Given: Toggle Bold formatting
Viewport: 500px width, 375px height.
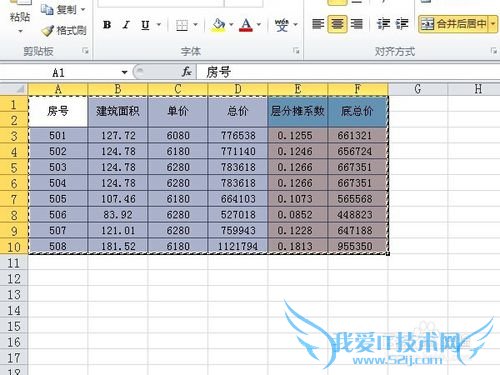Looking at the screenshot, I should pyautogui.click(x=107, y=25).
